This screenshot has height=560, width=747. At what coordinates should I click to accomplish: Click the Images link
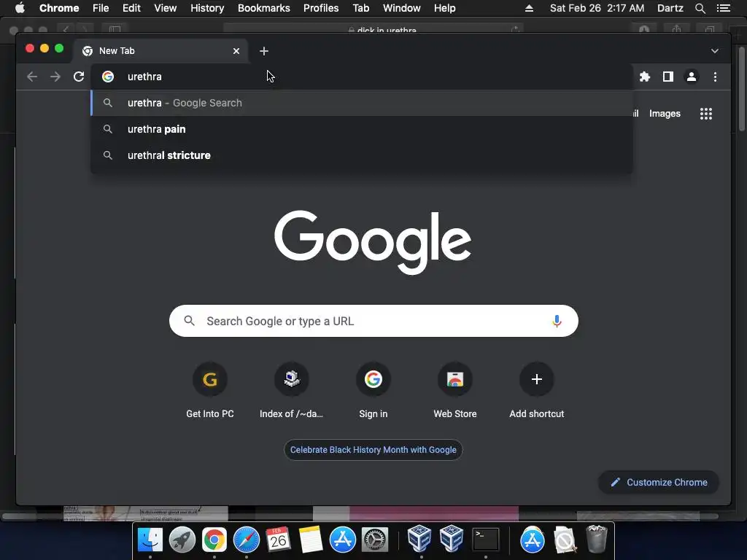(x=665, y=113)
